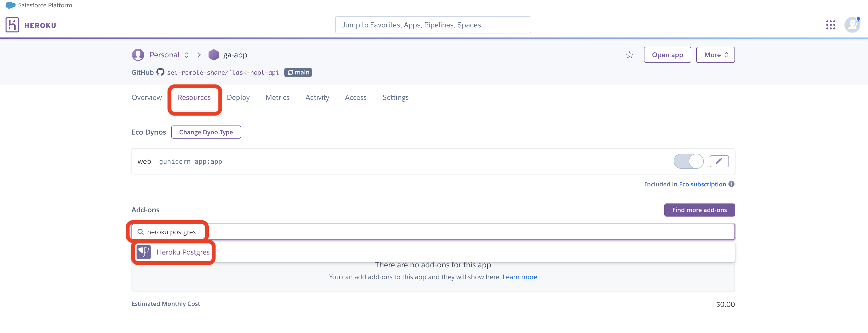Focus the Jump to Favorites search field
Image resolution: width=868 pixels, height=333 pixels.
point(433,25)
